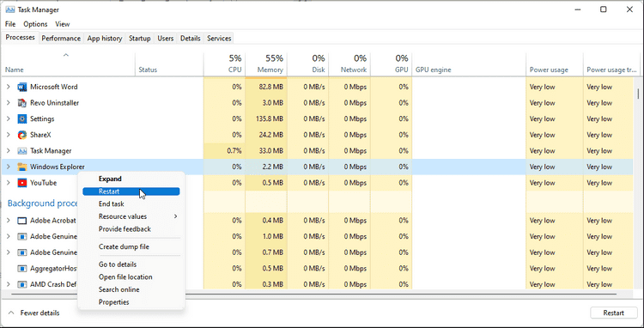644x328 pixels.
Task: Click the Restart button at bottom right
Action: coord(614,313)
